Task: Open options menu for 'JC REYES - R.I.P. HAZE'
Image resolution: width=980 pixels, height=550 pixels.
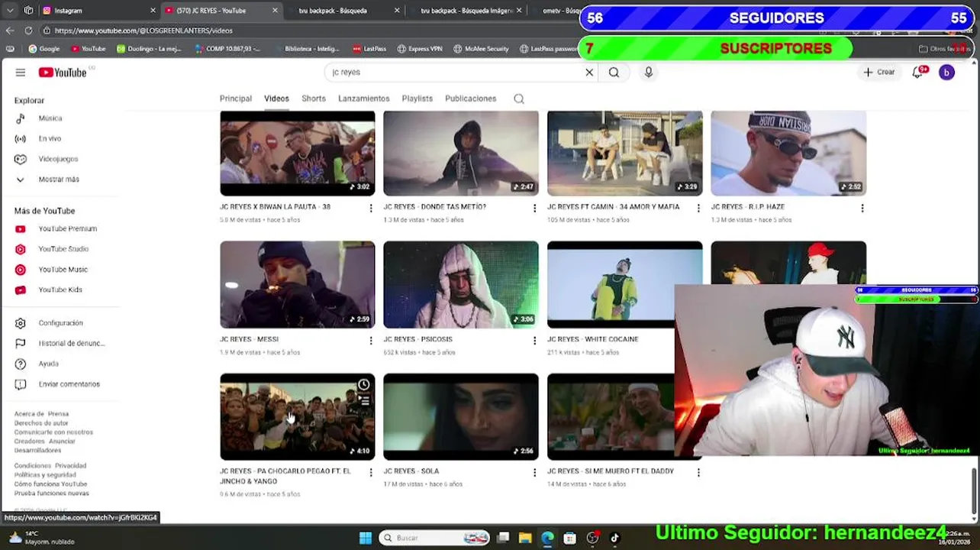Action: tap(862, 208)
